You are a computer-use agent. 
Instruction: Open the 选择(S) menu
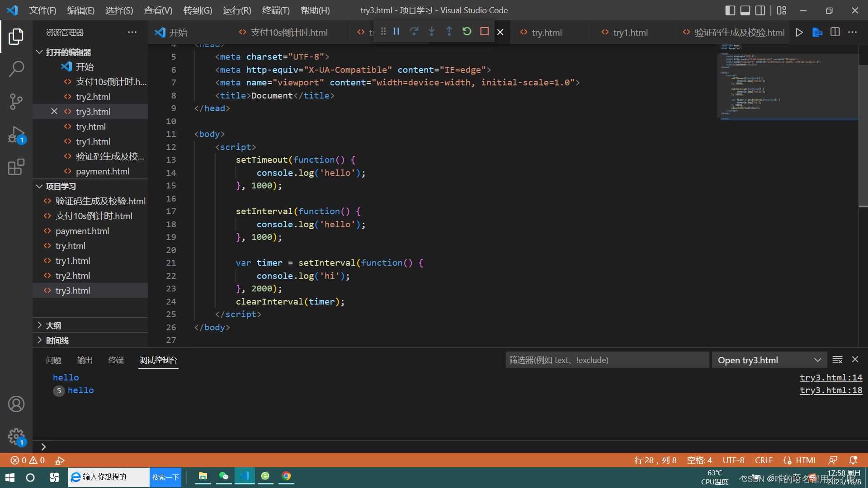119,10
